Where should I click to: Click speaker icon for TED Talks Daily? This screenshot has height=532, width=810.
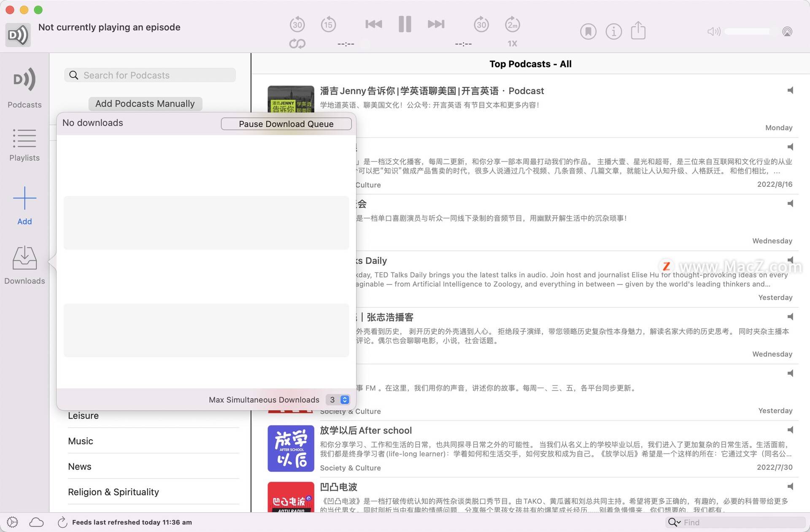pyautogui.click(x=790, y=260)
